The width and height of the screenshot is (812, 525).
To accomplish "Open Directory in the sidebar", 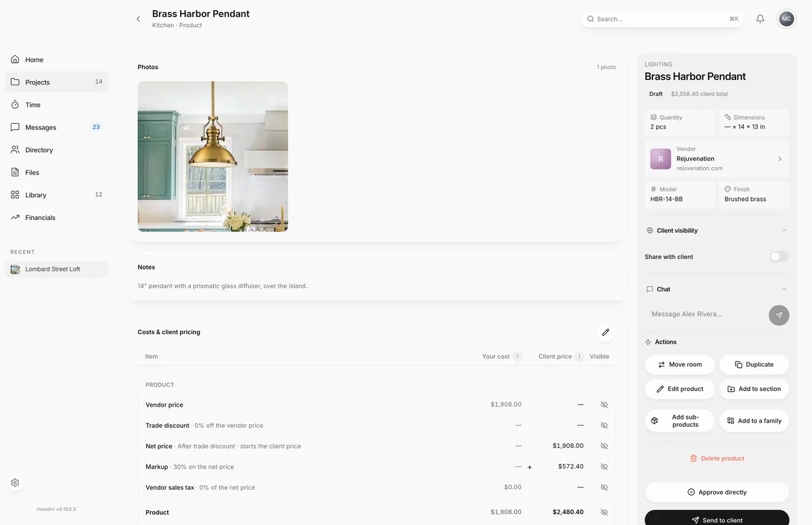I will (x=56, y=150).
